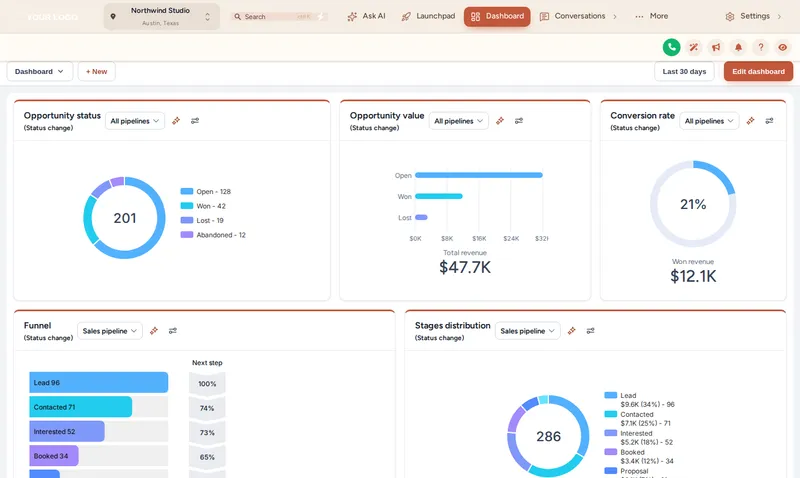Open Sales pipeline dropdown on Stages distribution

528,331
